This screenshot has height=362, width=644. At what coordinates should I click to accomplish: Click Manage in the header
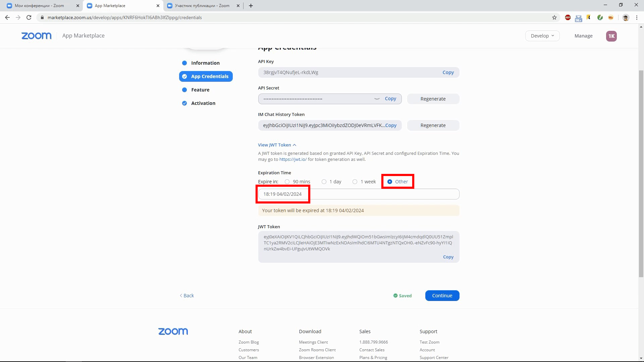(x=583, y=36)
